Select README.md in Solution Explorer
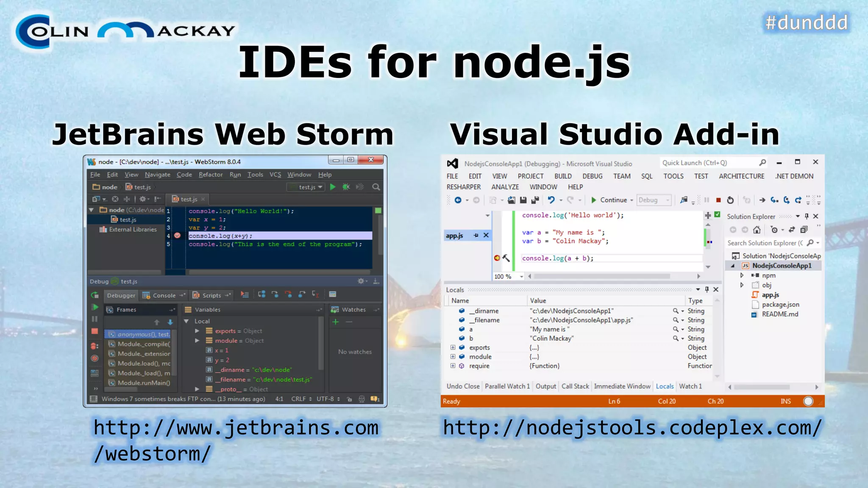The image size is (868, 488). [780, 314]
